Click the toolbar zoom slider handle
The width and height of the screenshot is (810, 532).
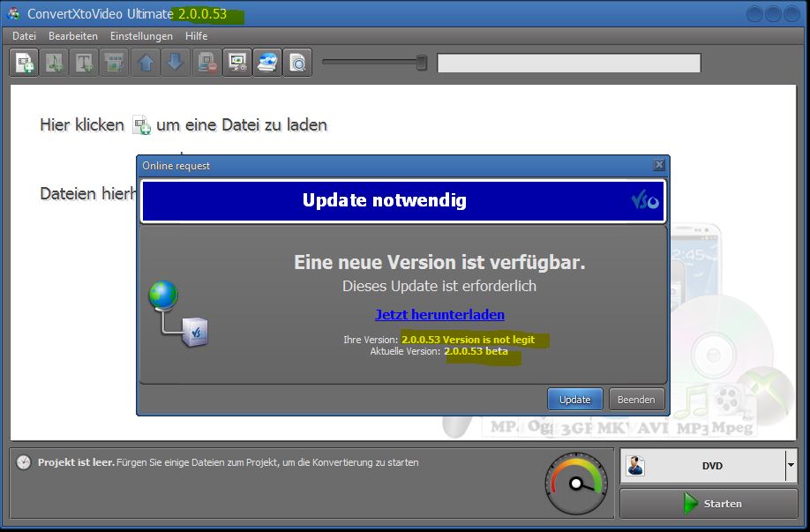pos(422,63)
